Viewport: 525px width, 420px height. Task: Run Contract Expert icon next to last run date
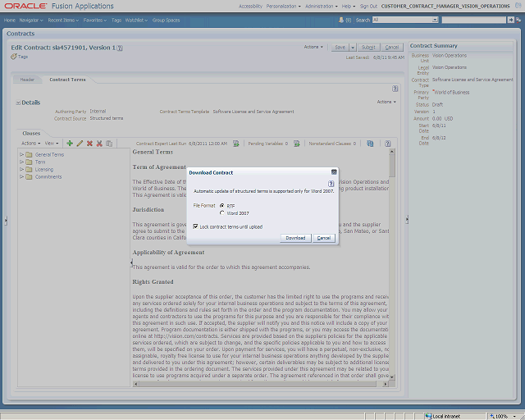[236, 144]
